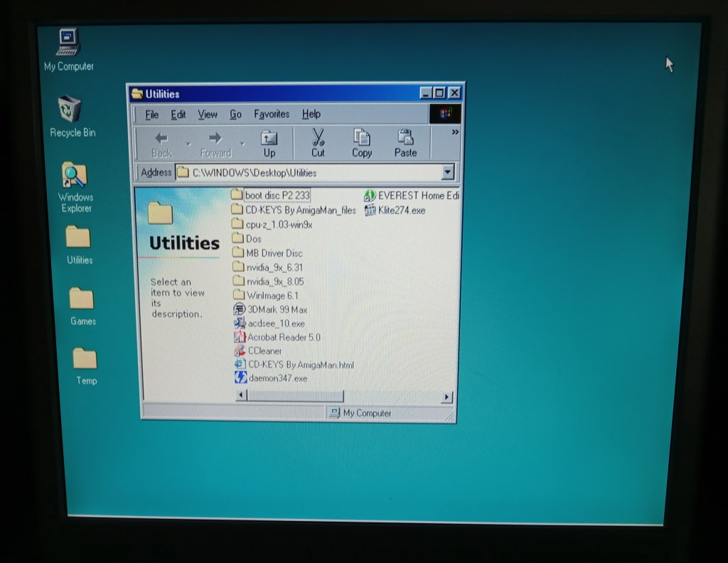Open the My Computer desktop icon
This screenshot has height=563, width=728.
[x=68, y=44]
